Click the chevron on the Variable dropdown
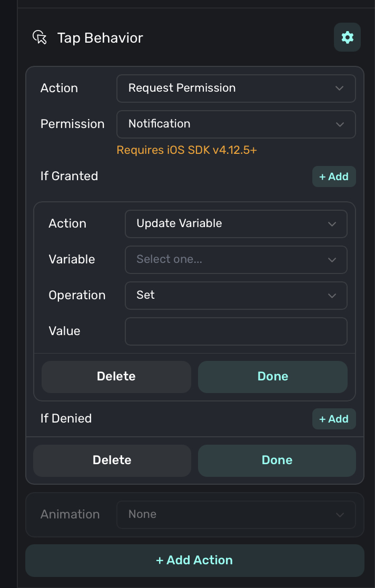Screen dimensions: 375x588 (x=332, y=260)
